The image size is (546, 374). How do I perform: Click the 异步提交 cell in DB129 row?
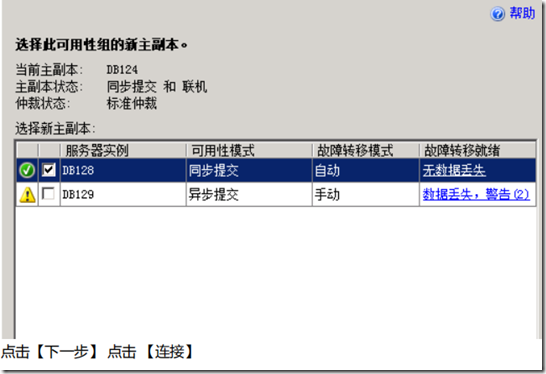pyautogui.click(x=249, y=194)
